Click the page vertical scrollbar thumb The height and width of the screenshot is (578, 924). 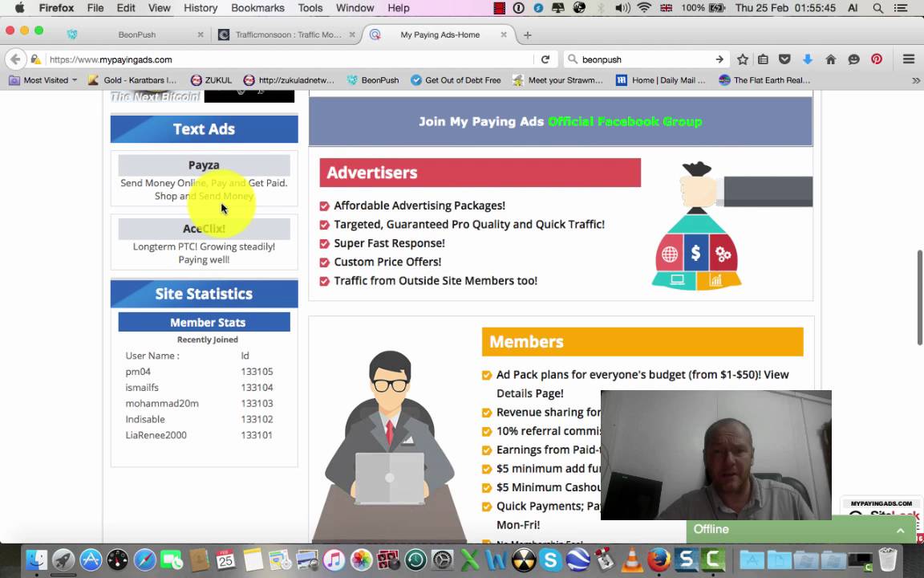[919, 298]
